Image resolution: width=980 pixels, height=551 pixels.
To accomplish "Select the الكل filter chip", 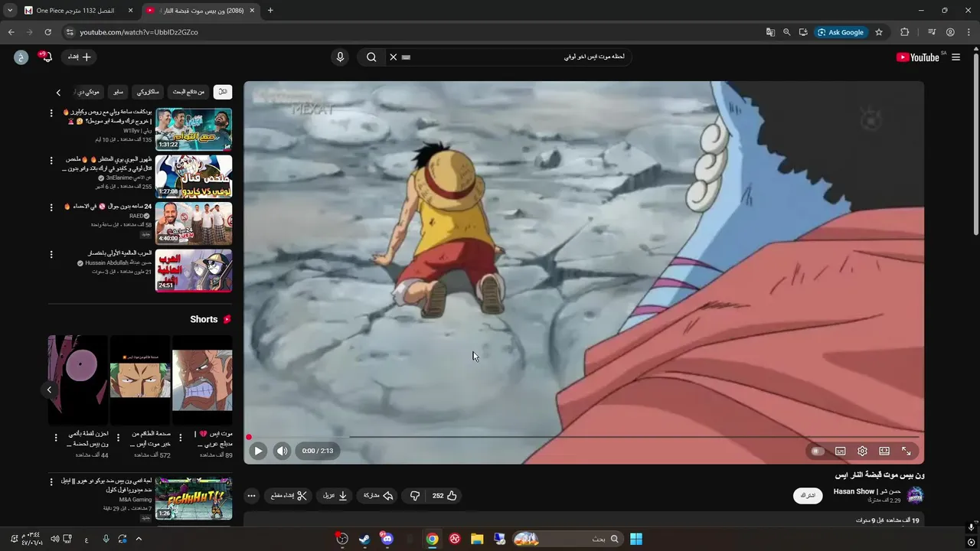I will point(223,92).
